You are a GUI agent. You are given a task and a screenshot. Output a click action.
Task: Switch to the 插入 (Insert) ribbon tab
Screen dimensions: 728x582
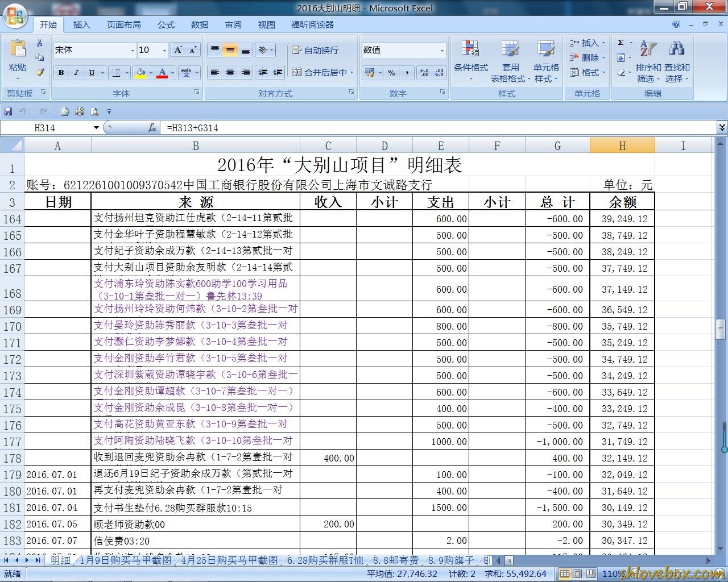81,24
